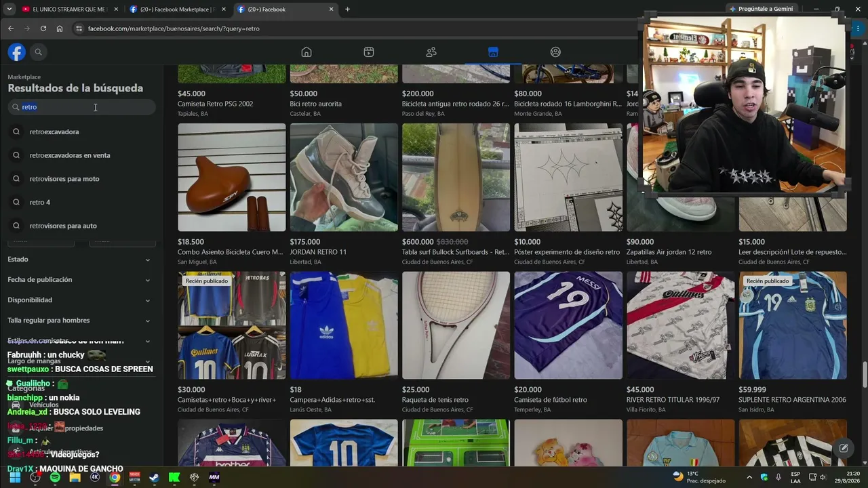Show hidden system tray icons

tap(749, 477)
